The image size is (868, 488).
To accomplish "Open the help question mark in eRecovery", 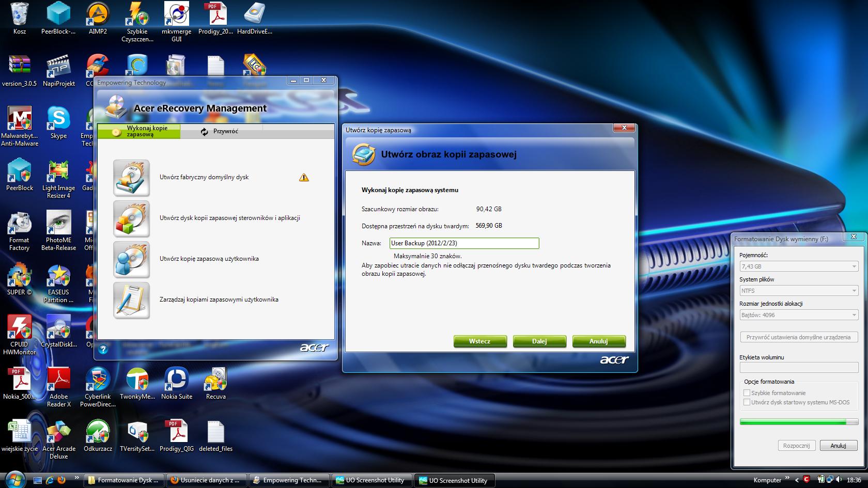I will click(x=103, y=349).
